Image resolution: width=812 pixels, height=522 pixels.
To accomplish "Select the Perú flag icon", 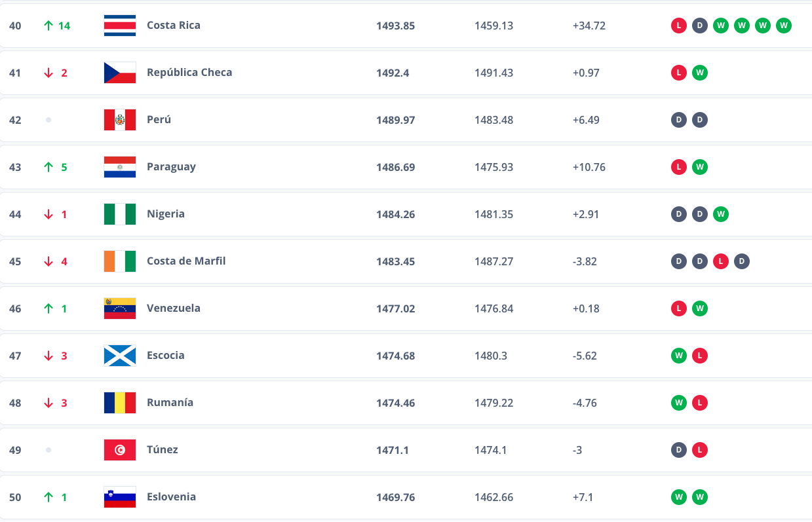I will point(120,120).
